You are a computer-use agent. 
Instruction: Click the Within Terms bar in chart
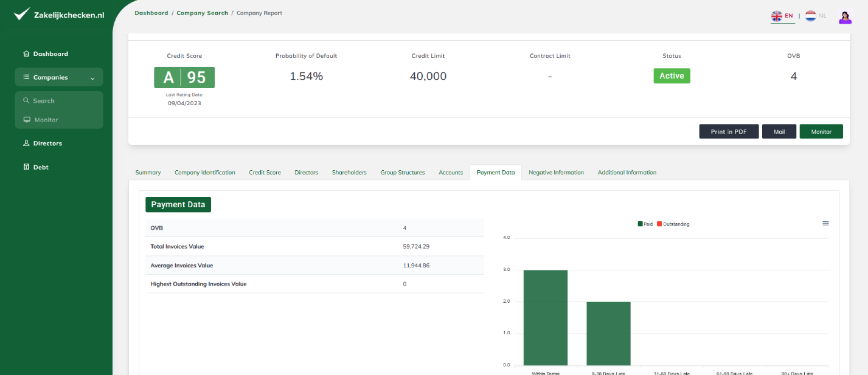[546, 317]
